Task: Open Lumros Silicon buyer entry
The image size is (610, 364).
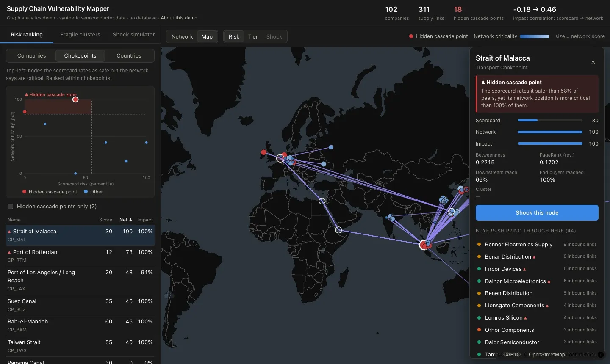Action: 537,318
